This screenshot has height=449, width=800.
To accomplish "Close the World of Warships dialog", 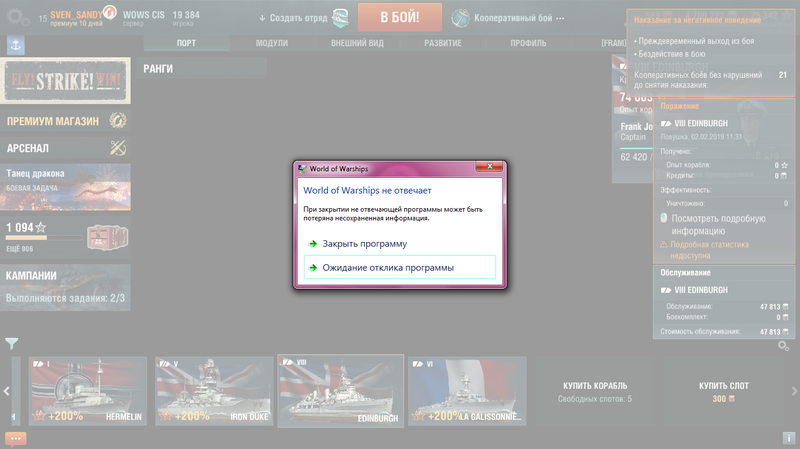I will [487, 169].
